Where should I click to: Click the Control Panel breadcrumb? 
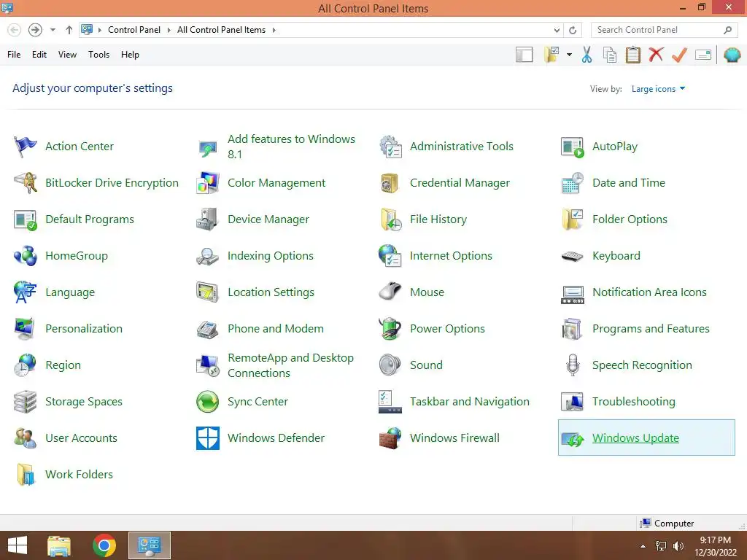click(134, 30)
